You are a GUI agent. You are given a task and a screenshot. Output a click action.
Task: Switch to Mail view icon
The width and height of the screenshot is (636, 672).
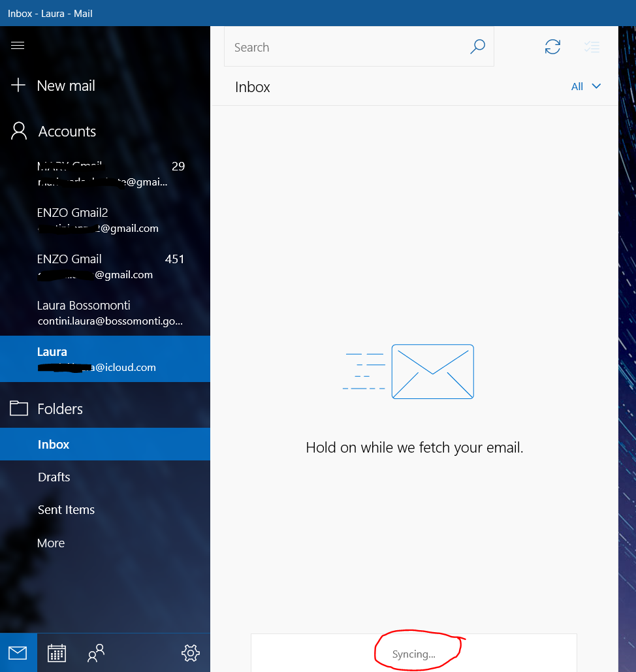click(18, 652)
